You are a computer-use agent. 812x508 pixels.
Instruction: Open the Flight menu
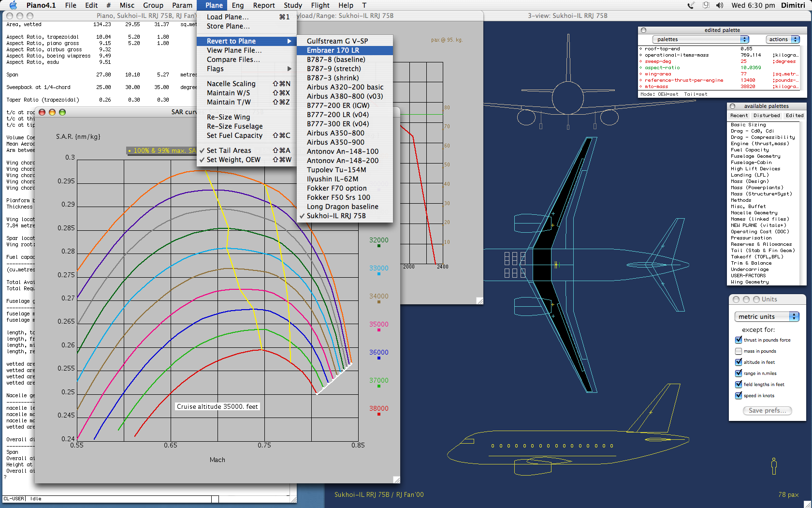[320, 5]
